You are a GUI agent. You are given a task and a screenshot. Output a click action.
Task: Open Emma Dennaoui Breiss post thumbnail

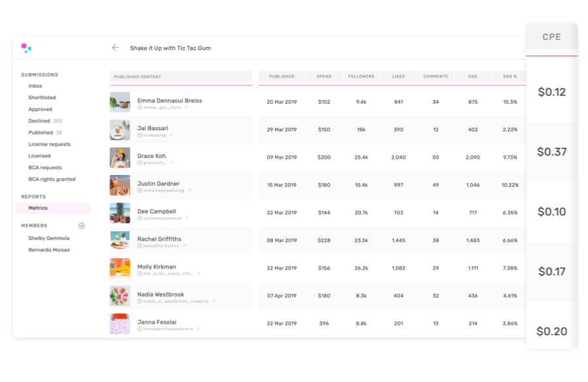[120, 103]
